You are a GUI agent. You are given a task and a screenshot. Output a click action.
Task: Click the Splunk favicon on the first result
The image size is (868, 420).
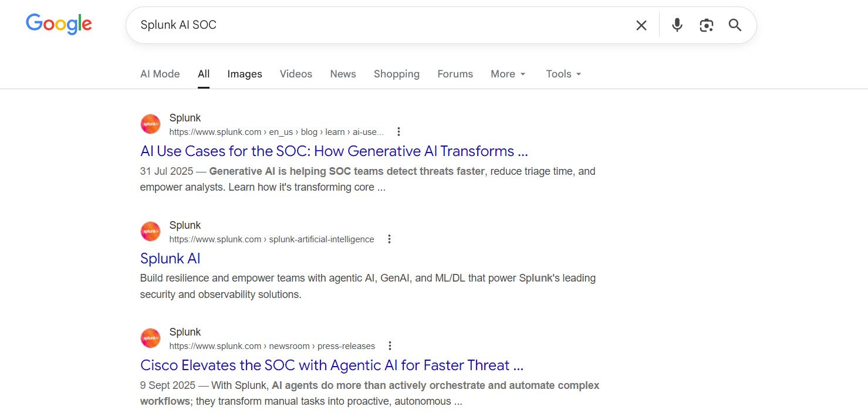click(150, 124)
